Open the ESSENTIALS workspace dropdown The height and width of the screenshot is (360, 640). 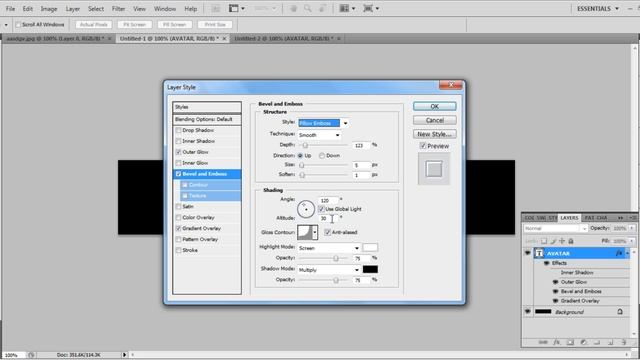coord(598,9)
